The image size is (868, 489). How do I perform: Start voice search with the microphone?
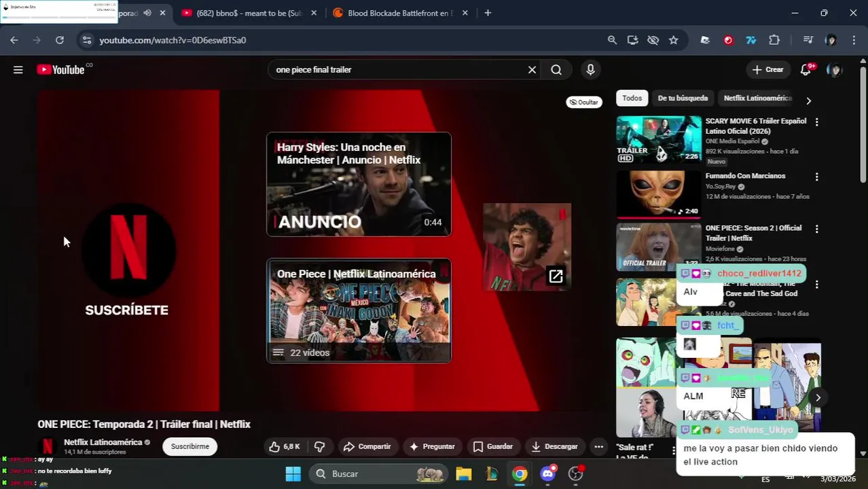point(590,69)
